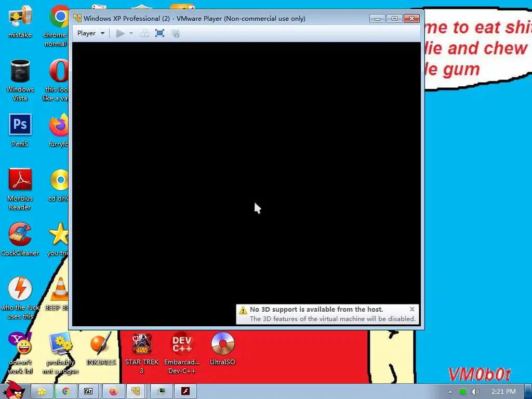Select the Embarcadero Dev-C++ desktop icon

[182, 353]
